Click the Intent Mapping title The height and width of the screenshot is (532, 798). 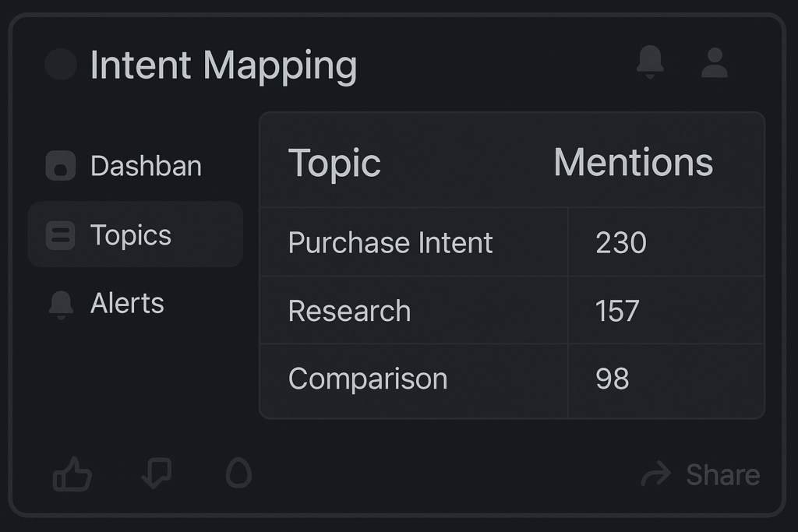click(x=223, y=65)
